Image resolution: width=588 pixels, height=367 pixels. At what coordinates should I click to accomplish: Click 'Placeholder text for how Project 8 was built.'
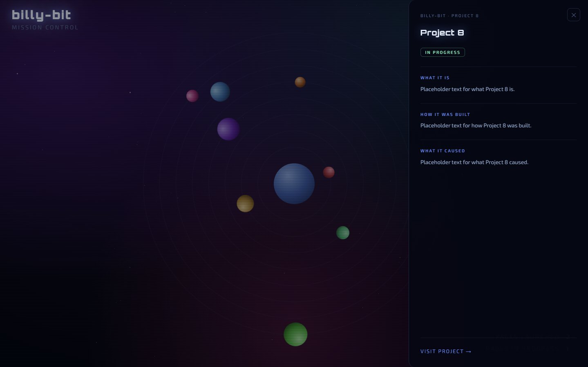[476, 126]
